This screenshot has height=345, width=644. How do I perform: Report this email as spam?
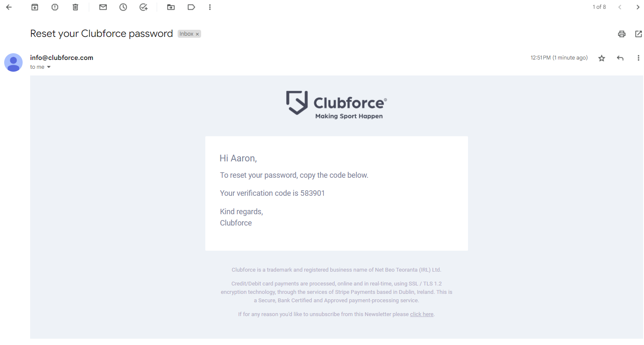pyautogui.click(x=55, y=7)
